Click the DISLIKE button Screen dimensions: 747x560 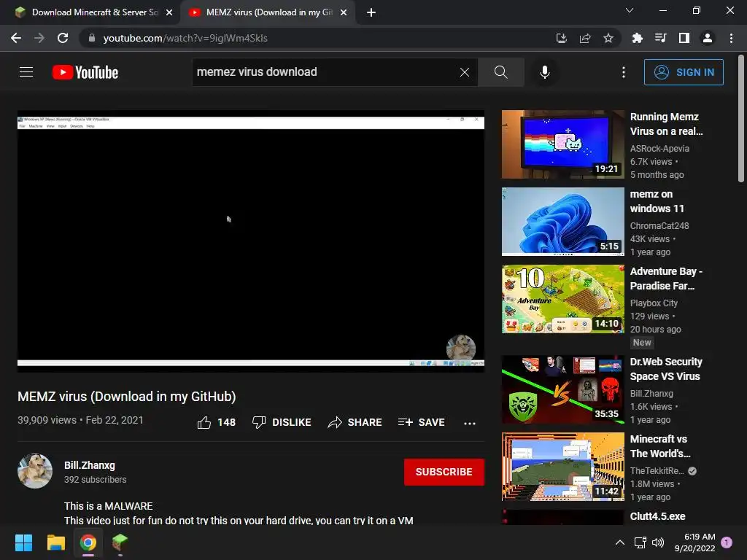[282, 422]
